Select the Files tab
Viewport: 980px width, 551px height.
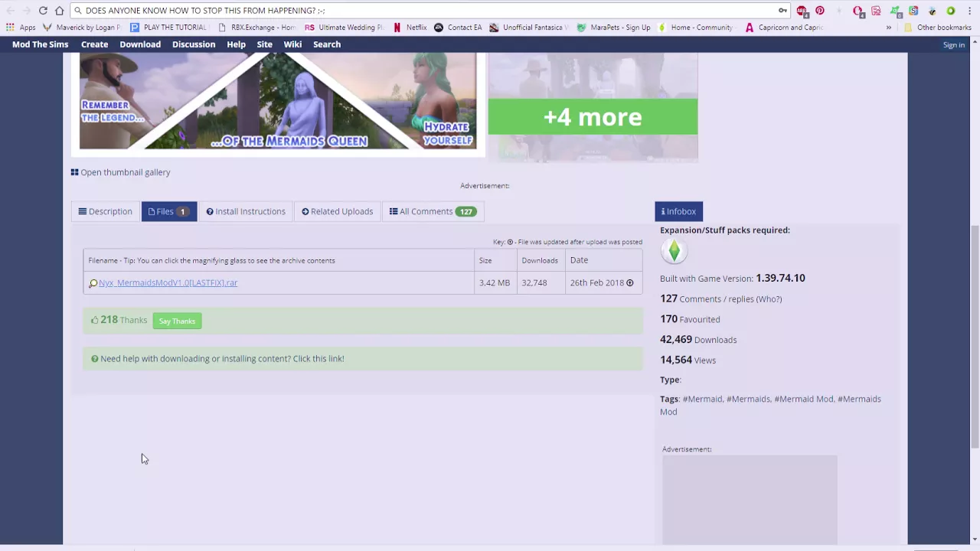tap(169, 211)
